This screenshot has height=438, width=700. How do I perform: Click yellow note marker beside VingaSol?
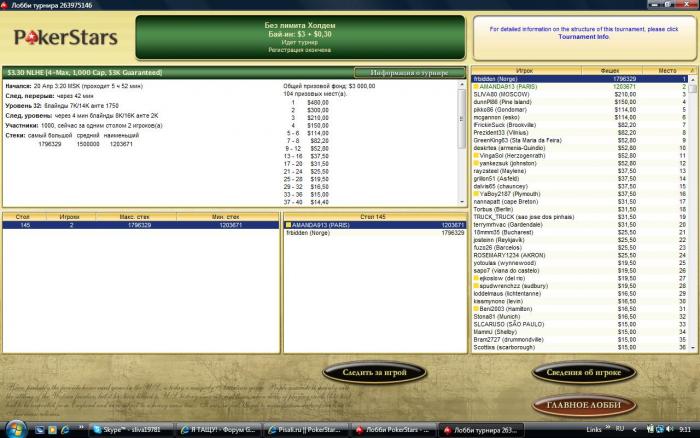(476, 155)
